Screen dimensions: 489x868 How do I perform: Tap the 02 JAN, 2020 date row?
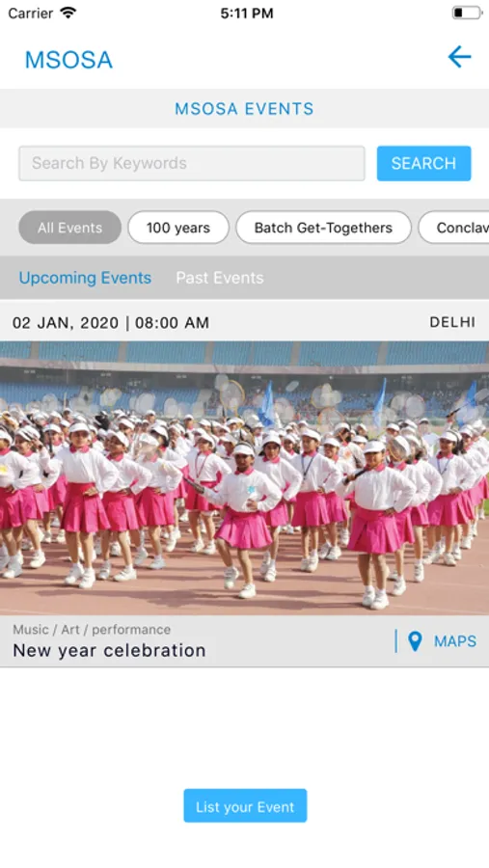(244, 322)
